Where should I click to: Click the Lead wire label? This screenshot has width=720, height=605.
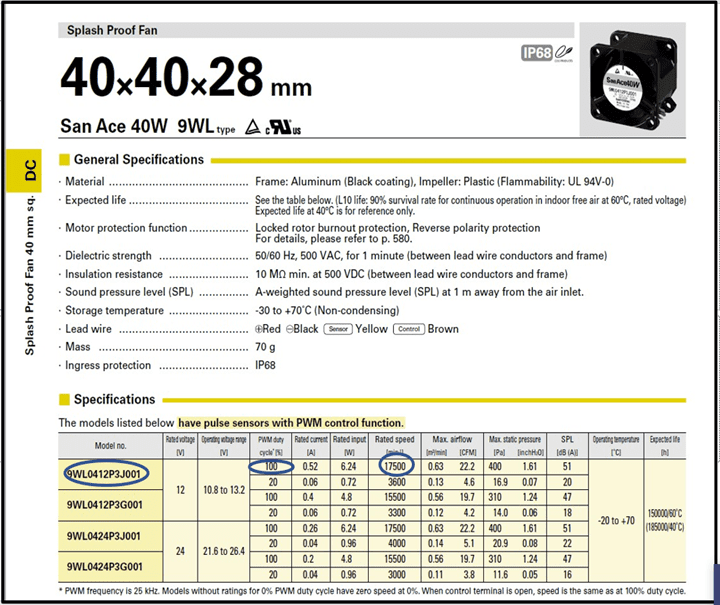coord(89,329)
